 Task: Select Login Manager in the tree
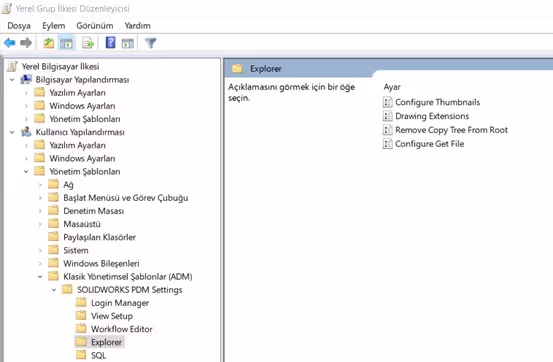[120, 303]
